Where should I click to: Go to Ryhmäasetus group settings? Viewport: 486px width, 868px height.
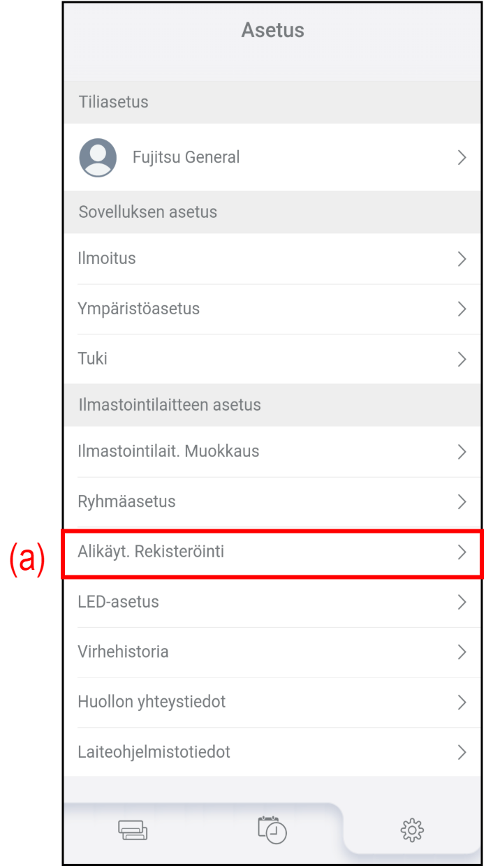(126, 501)
